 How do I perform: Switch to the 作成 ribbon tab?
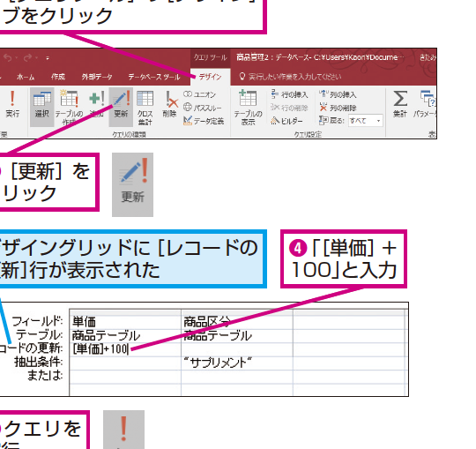click(58, 77)
